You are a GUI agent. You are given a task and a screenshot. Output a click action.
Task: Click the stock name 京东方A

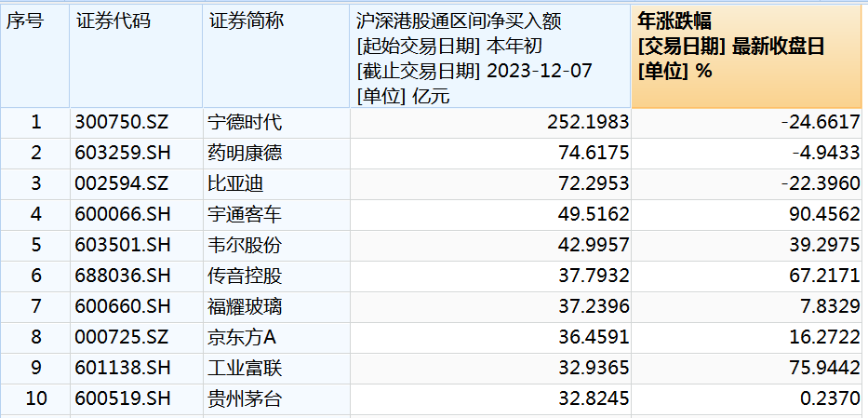(241, 337)
